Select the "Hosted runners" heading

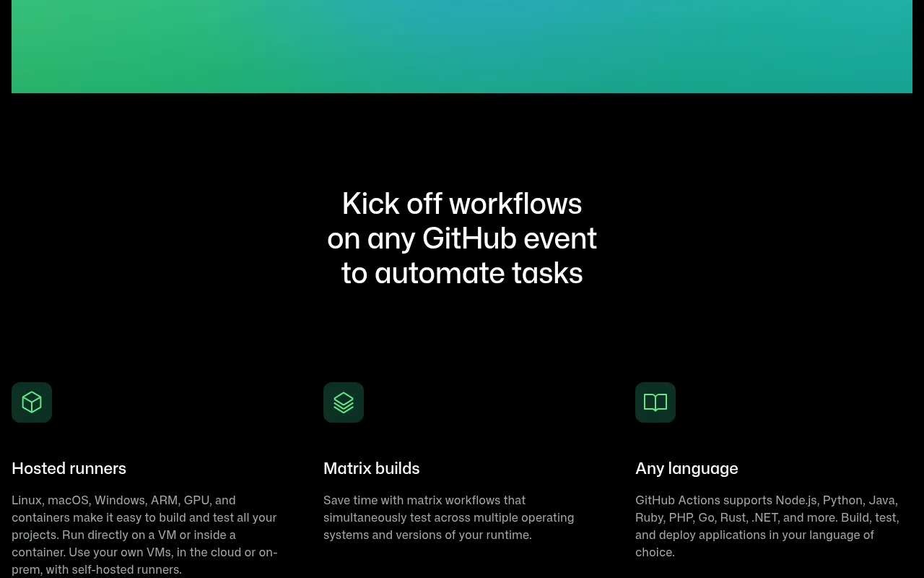[69, 468]
